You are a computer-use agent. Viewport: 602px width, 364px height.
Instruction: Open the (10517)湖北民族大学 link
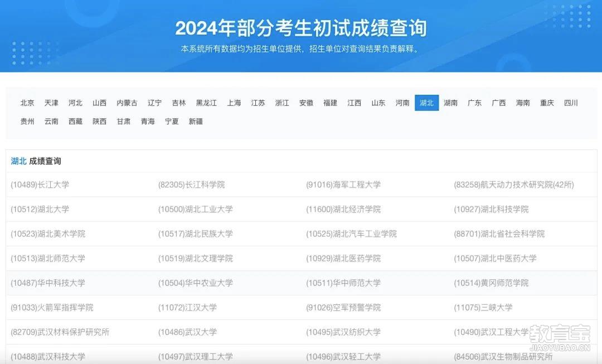(x=196, y=234)
